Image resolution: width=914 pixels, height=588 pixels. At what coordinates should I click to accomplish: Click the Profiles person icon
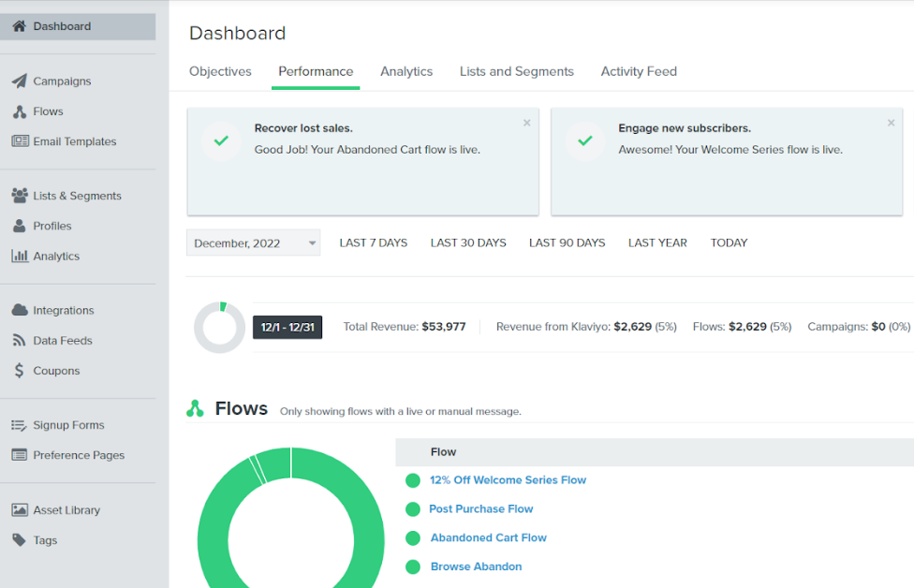tap(20, 226)
